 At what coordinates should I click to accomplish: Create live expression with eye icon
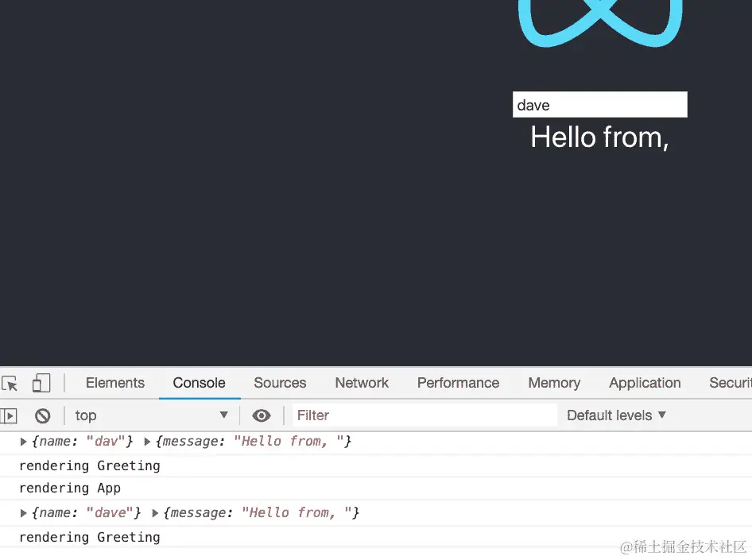click(262, 415)
